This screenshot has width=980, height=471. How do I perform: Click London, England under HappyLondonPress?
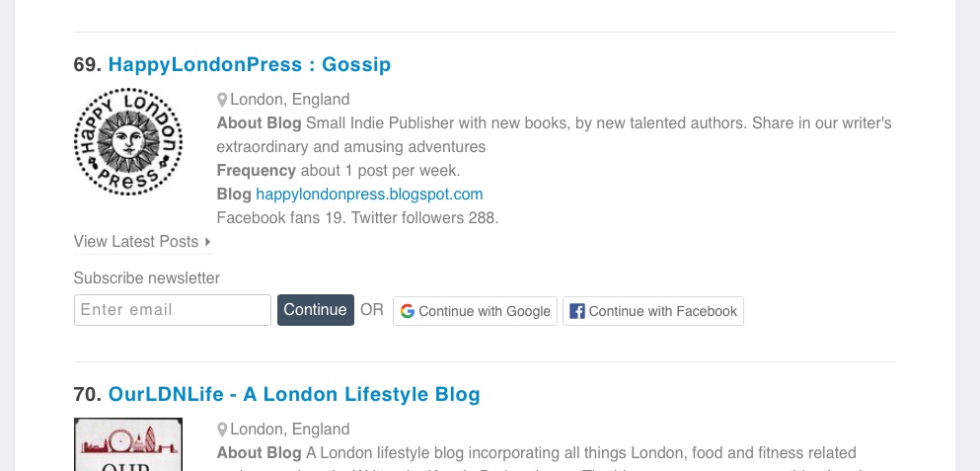tap(290, 100)
